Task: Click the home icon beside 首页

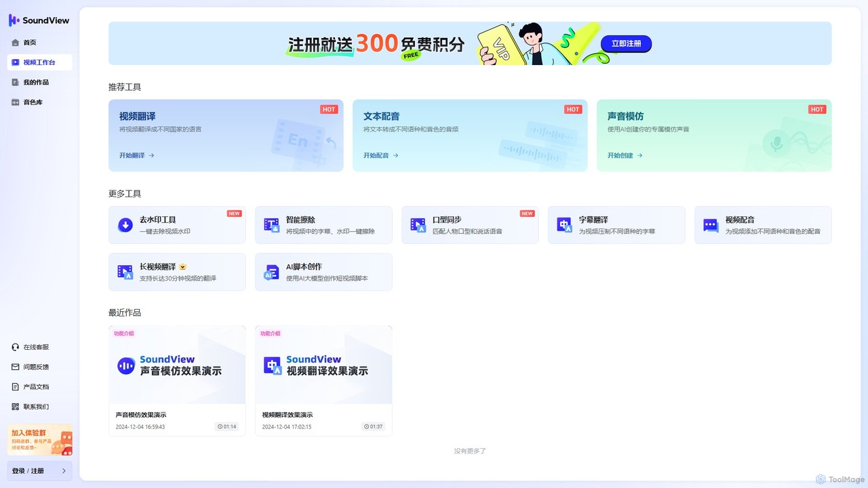Action: (x=16, y=42)
